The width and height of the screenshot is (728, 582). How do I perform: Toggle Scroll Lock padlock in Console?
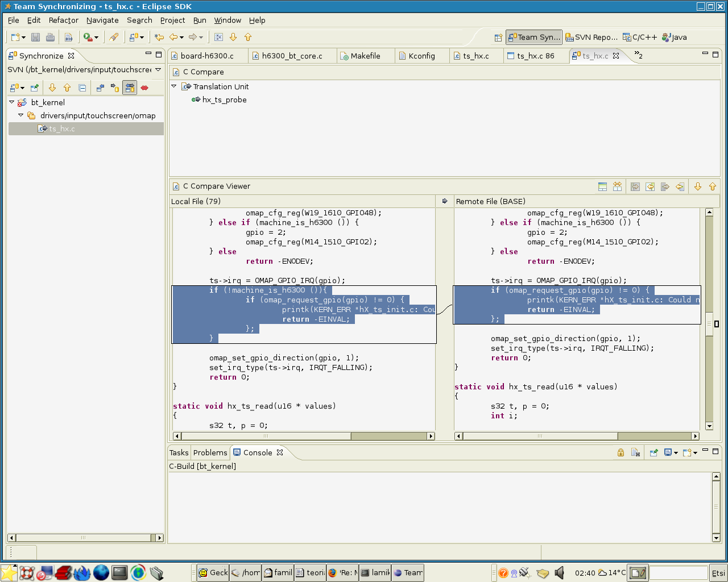(x=621, y=452)
